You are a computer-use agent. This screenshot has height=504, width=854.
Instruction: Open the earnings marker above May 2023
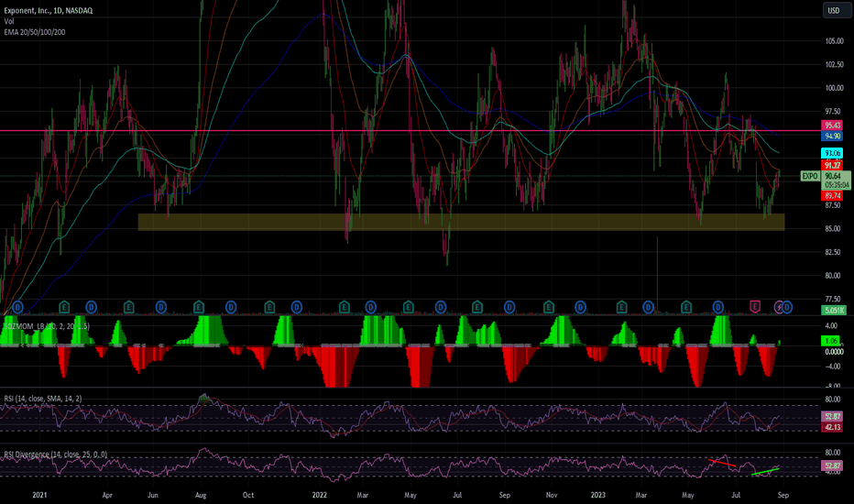[x=686, y=307]
